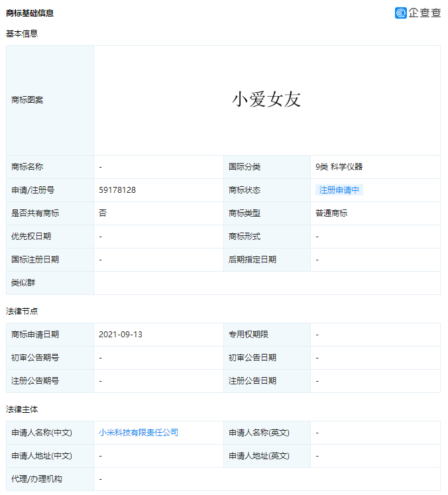448x495 pixels.
Task: Select the 基本信息 section title
Action: 22,34
